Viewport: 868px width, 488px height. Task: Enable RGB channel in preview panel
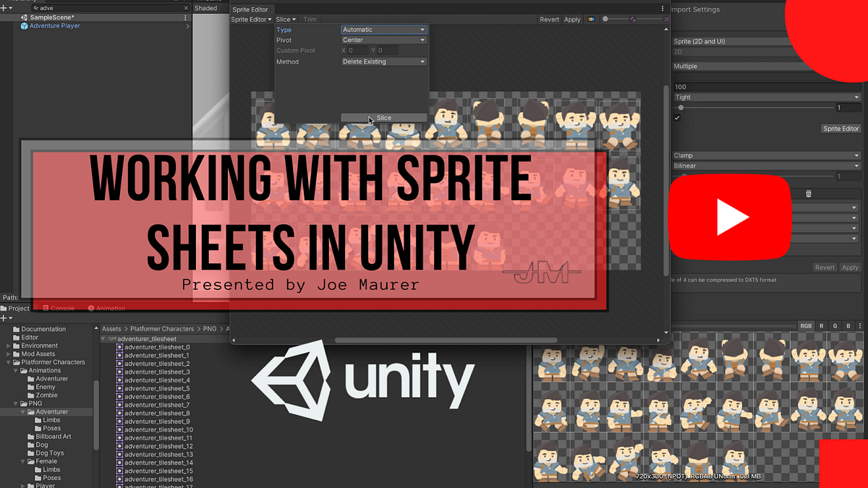click(x=806, y=326)
